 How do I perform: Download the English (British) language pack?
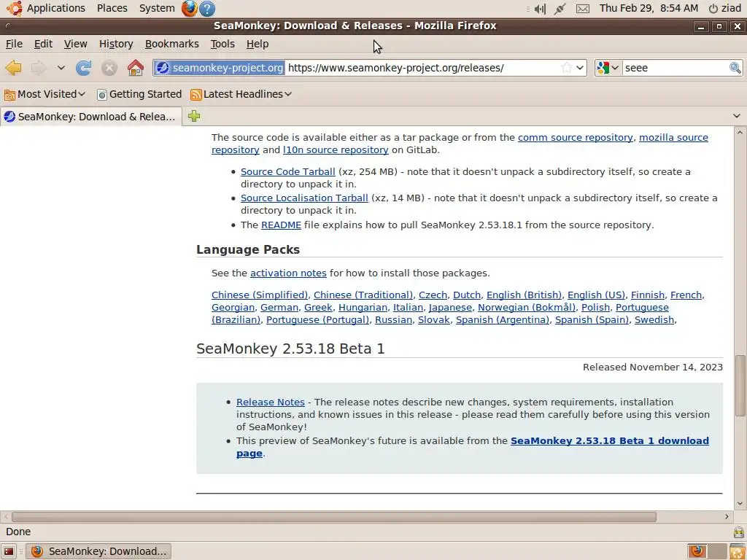pos(524,295)
